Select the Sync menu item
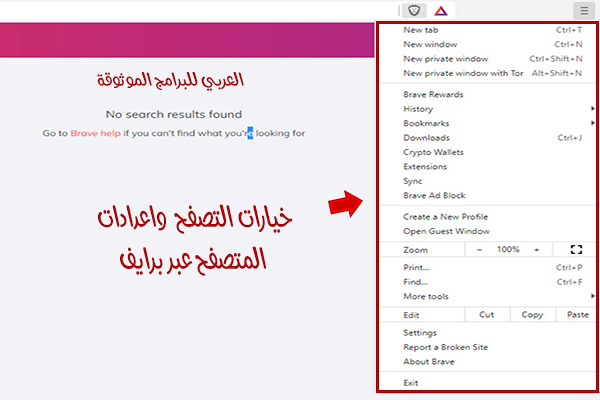 pos(488,181)
